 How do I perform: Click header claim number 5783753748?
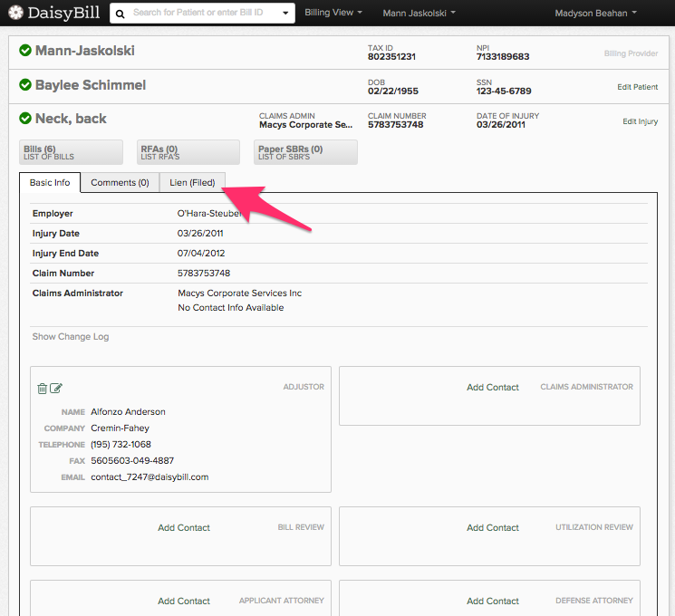pos(396,125)
